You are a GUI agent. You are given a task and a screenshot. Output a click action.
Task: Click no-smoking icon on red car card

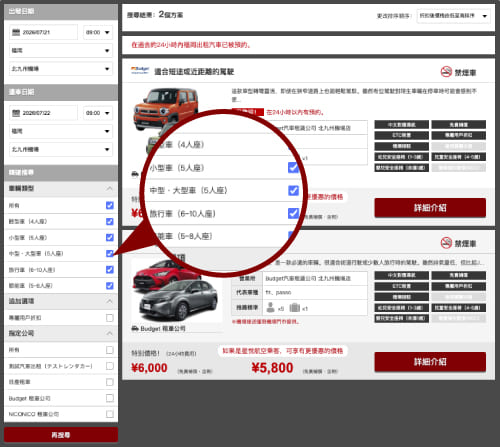pos(446,243)
